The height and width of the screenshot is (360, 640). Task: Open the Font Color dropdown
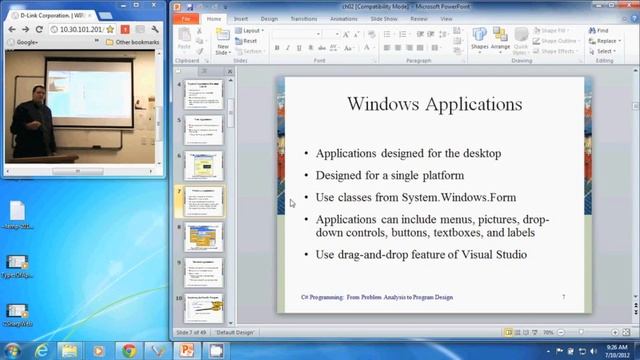click(369, 48)
